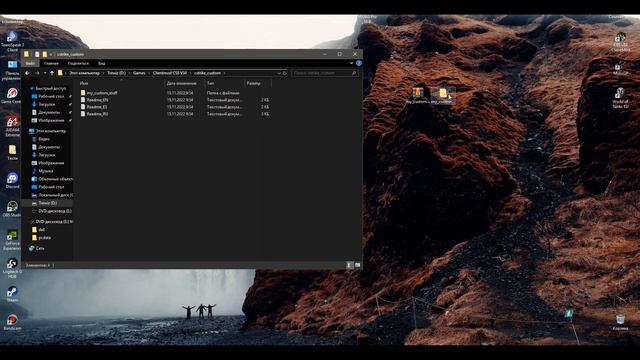Select the World of Tanks EU desktop icon
Image resolution: width=640 pixels, height=360 pixels.
click(x=620, y=98)
